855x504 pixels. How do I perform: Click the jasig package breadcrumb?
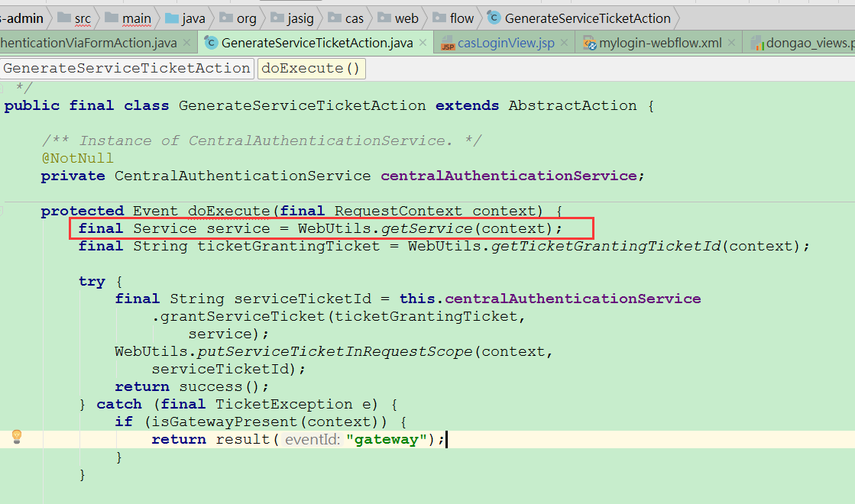pos(293,18)
